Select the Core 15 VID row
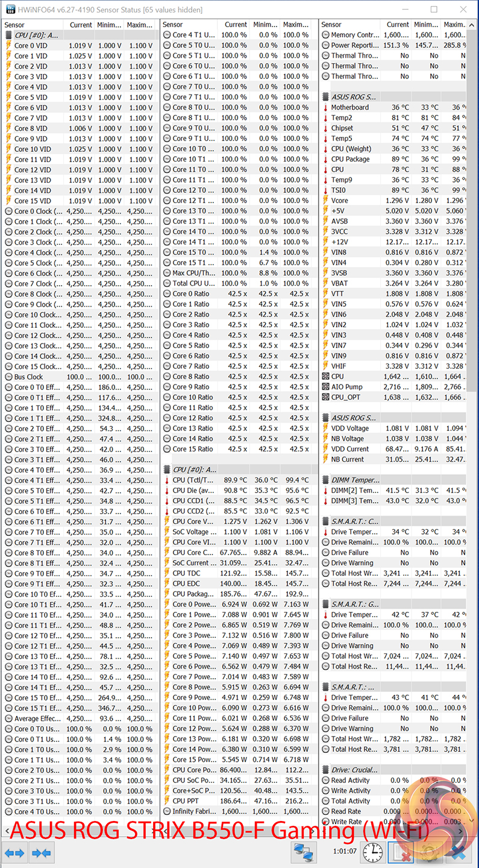The width and height of the screenshot is (479, 868). click(x=80, y=201)
